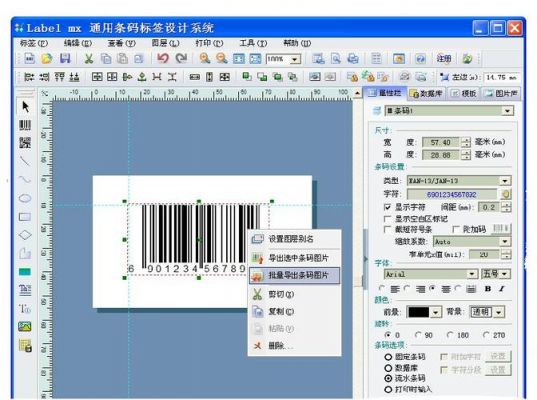Open the 标签 menu
Screen dimensions: 537x400
pos(34,43)
